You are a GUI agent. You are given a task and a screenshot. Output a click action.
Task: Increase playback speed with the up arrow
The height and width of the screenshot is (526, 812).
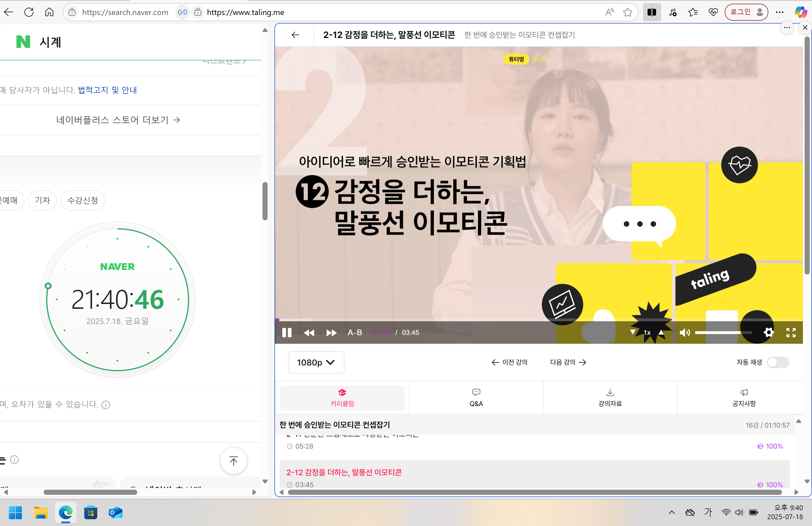pyautogui.click(x=661, y=333)
